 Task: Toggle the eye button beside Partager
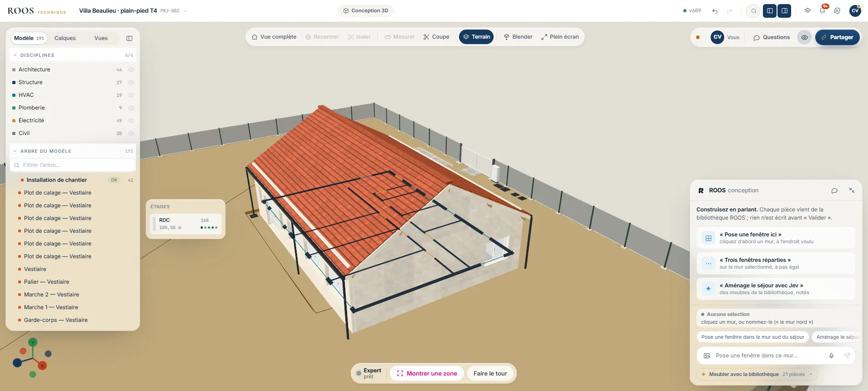804,37
